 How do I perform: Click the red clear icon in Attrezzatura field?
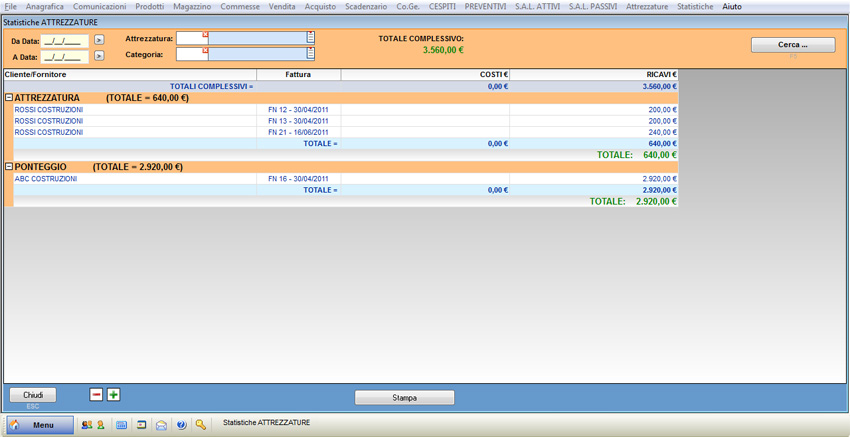(x=205, y=35)
